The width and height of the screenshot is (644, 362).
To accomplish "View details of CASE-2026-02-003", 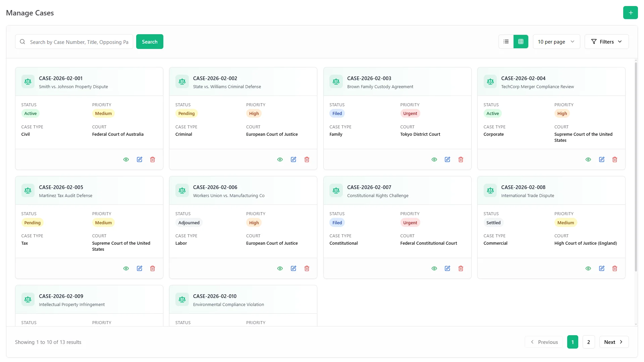I will [x=434, y=160].
